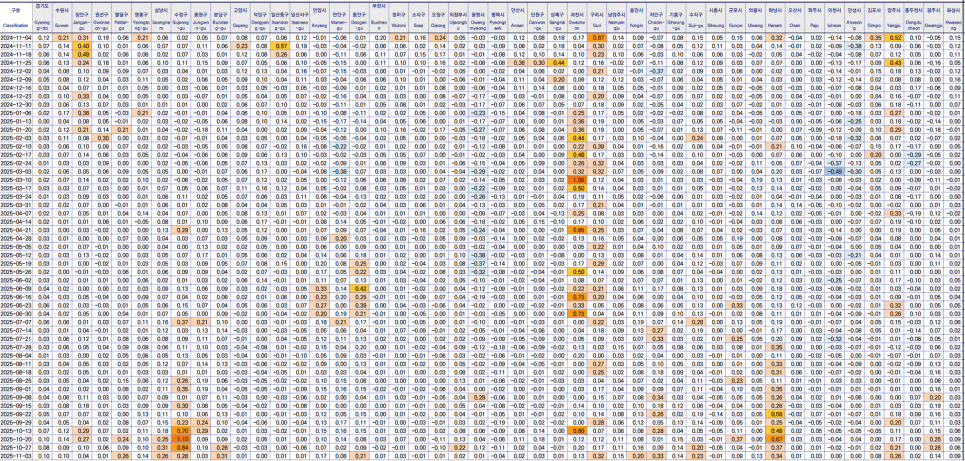Image resolution: width=965 pixels, height=461 pixels.
Task: Click the 2025-08-25 date row label
Action: click(18, 380)
